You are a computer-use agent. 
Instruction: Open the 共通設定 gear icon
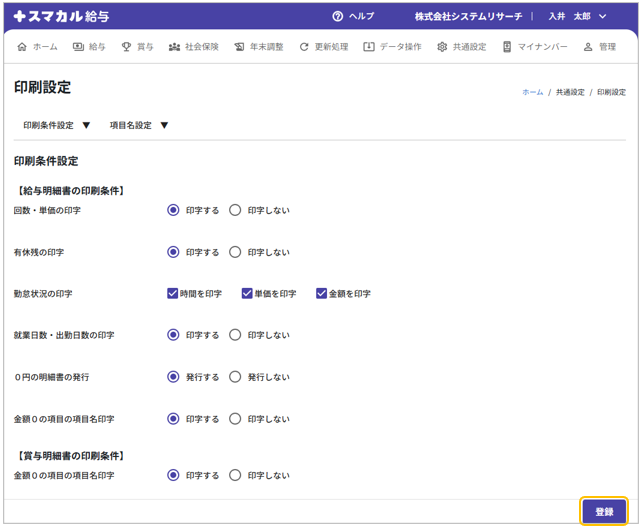442,47
